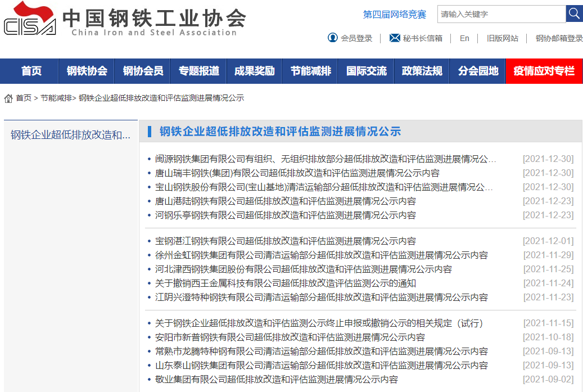Open 唐山瑞丰钢铁(集团)有限公司 announcement

[x=297, y=173]
